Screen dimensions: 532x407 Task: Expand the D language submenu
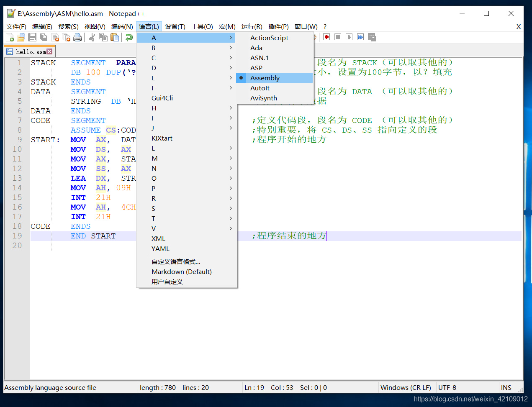point(186,68)
